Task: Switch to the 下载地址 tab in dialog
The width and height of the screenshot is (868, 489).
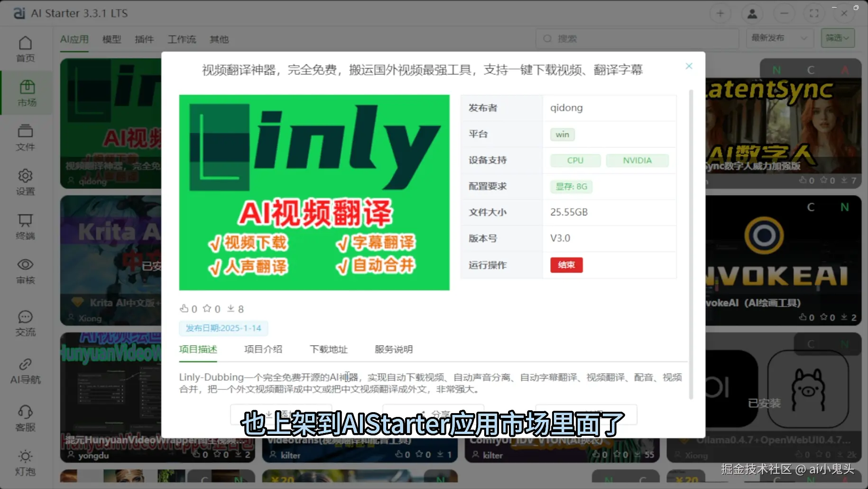Action: coord(328,350)
